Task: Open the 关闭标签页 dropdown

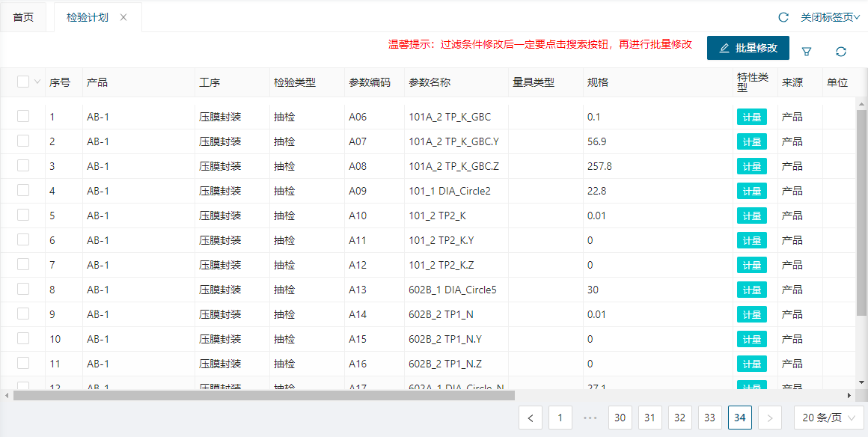Action: pyautogui.click(x=830, y=17)
